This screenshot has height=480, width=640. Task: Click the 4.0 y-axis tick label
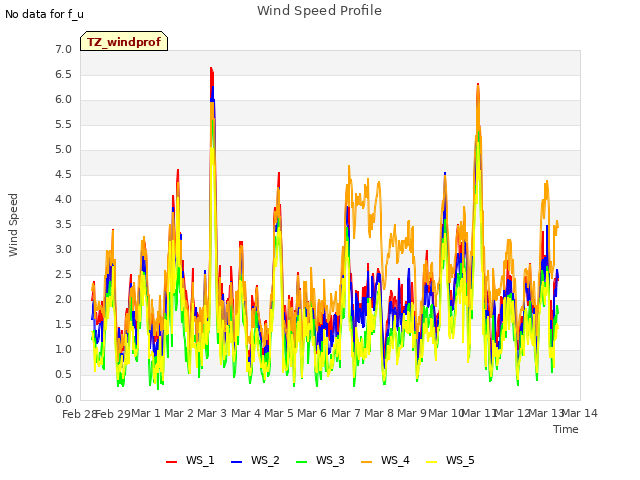coord(63,200)
